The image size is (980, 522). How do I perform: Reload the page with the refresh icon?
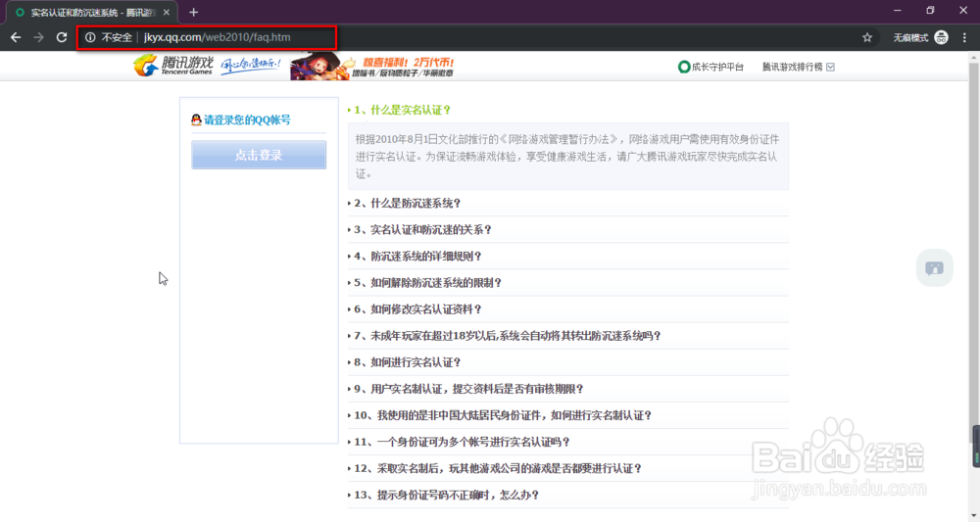pos(61,37)
